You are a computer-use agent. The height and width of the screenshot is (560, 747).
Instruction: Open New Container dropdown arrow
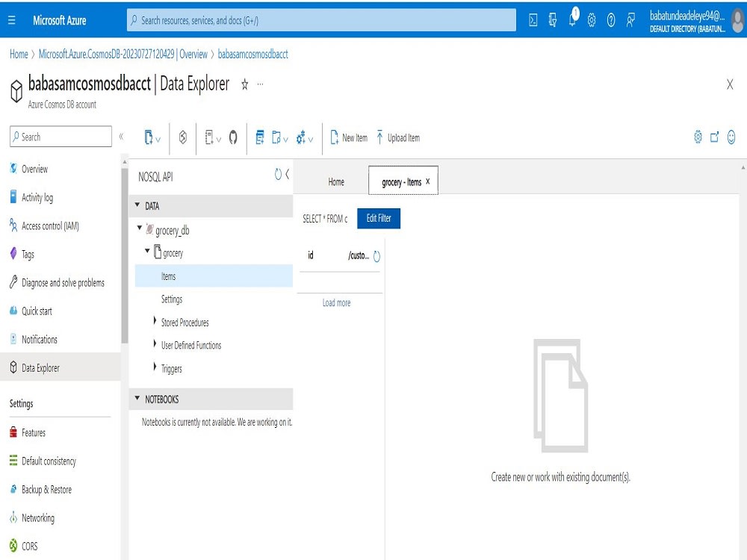(x=158, y=140)
